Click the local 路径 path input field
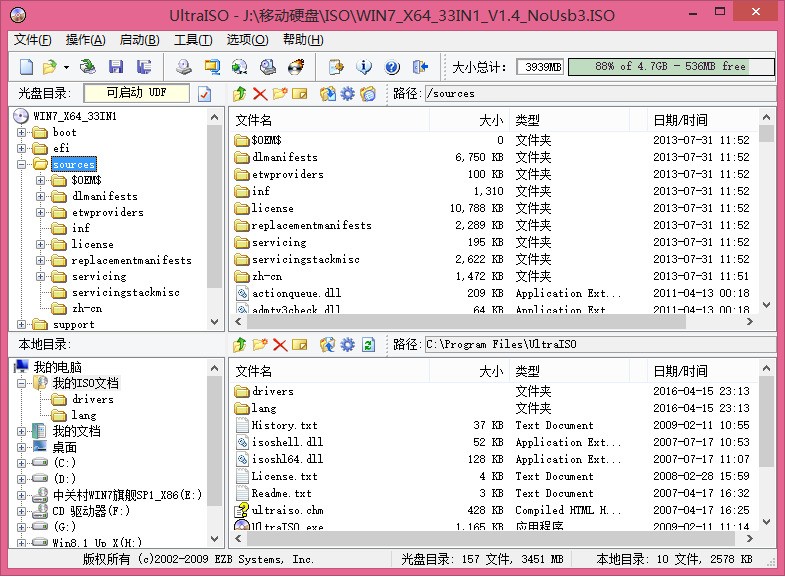This screenshot has height=578, width=785. tap(598, 345)
